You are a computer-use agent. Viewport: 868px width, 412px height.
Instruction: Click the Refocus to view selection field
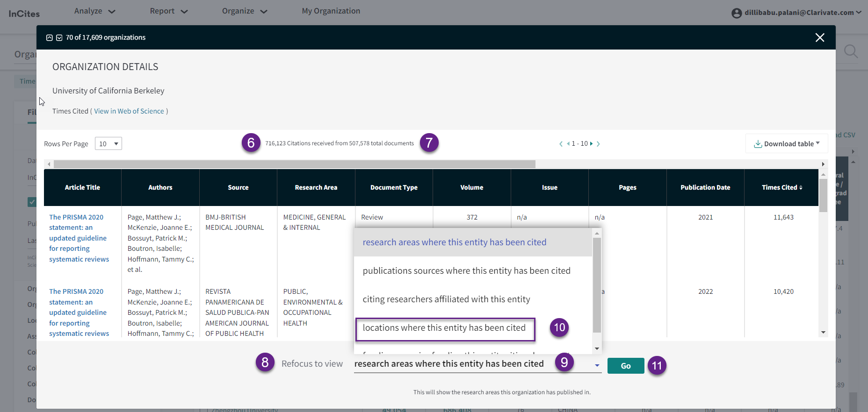pyautogui.click(x=477, y=364)
